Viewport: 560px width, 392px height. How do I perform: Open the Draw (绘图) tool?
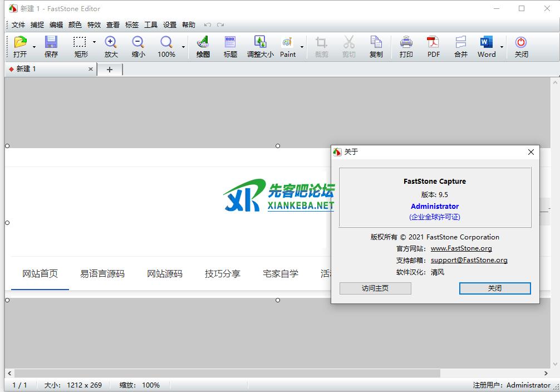click(x=203, y=42)
